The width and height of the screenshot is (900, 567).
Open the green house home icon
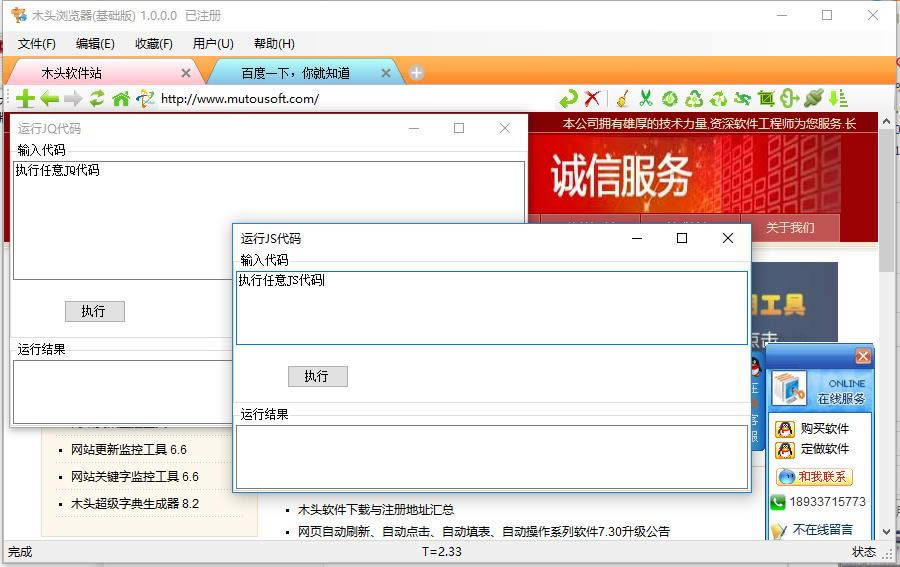click(x=121, y=98)
